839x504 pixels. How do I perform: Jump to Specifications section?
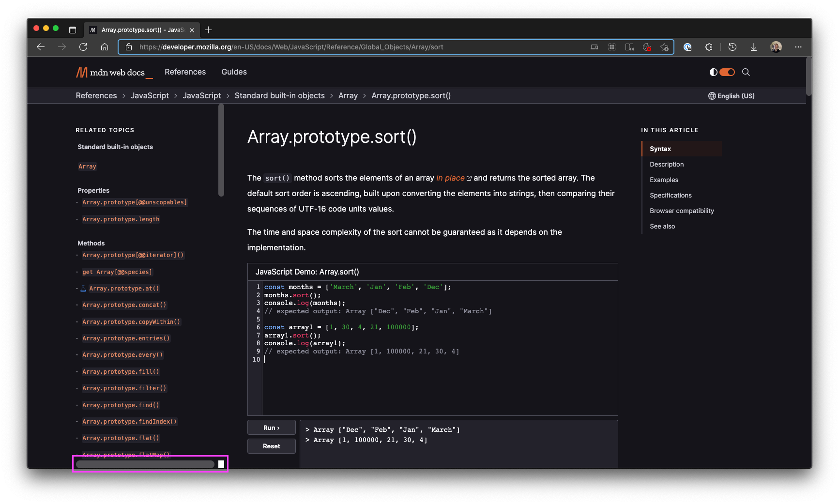click(671, 195)
